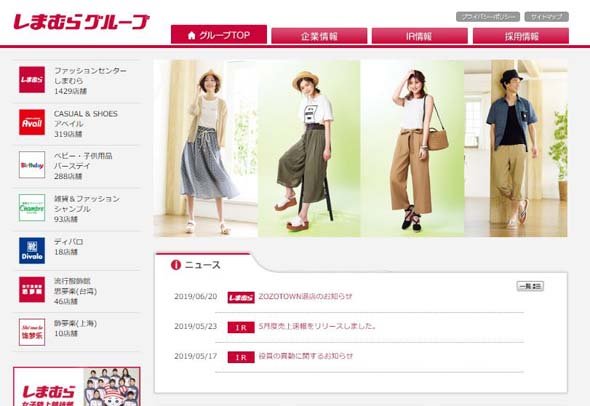
Task: Switch to the IR情報 tab
Action: (420, 36)
